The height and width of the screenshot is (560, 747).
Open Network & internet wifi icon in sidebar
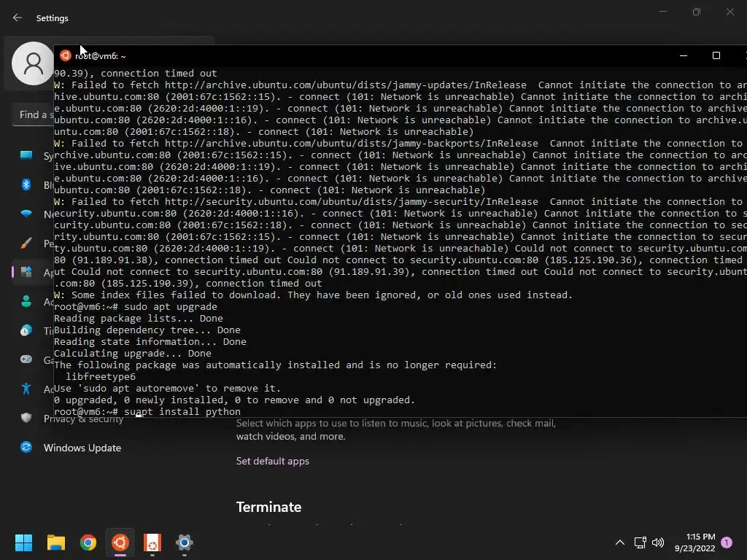point(26,214)
